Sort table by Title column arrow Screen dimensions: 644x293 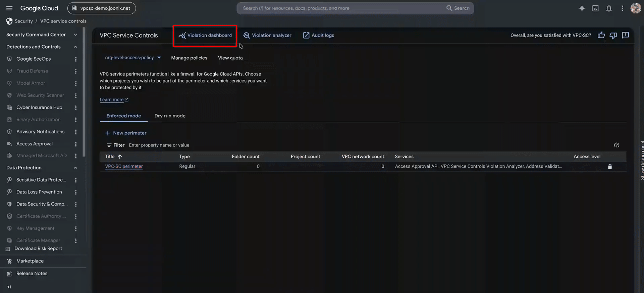[120, 157]
